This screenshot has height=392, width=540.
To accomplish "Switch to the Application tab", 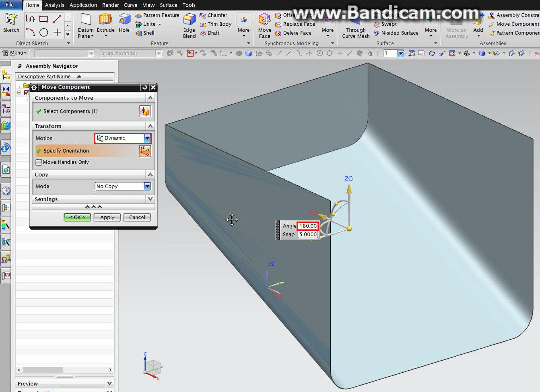I will coord(83,5).
